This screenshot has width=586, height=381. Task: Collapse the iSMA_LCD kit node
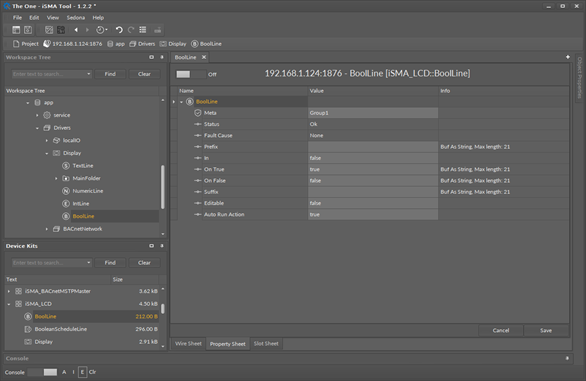pos(9,304)
